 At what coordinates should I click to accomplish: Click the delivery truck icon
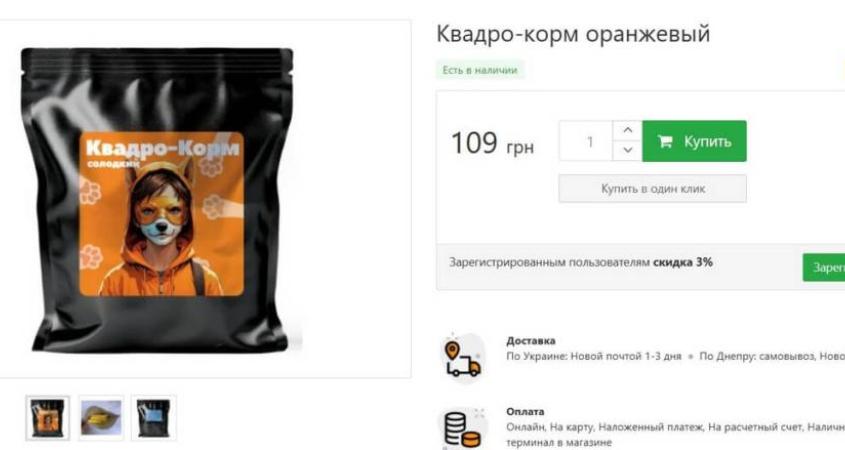(462, 357)
